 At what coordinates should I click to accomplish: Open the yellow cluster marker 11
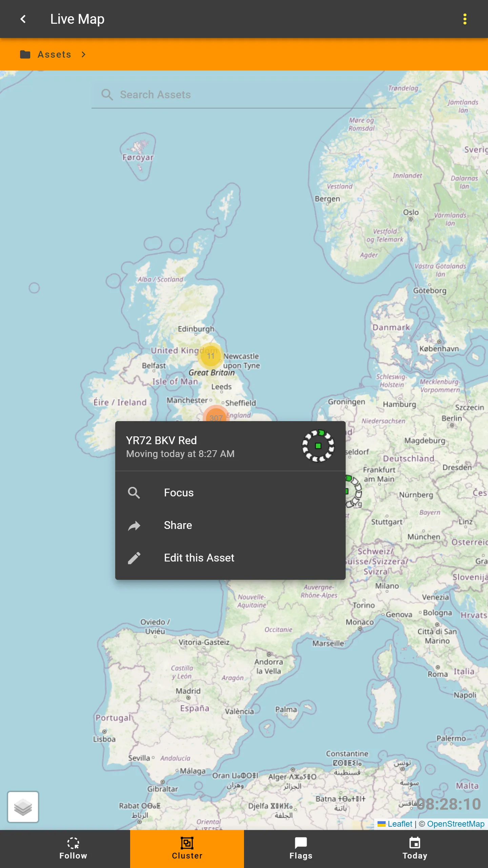point(210,356)
